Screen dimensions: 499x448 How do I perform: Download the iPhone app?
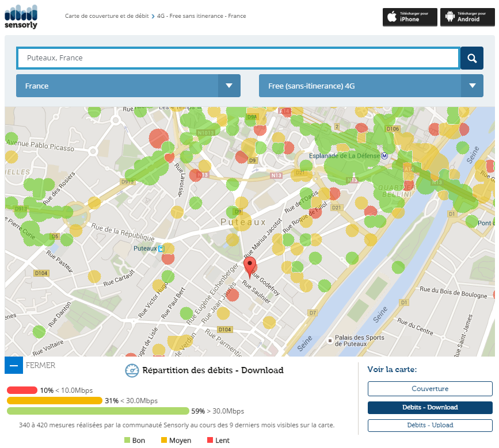coord(410,17)
